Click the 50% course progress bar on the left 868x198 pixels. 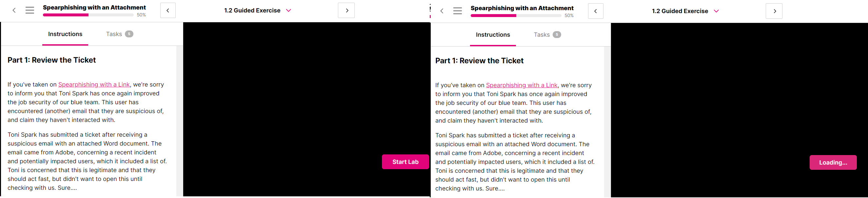[x=88, y=15]
